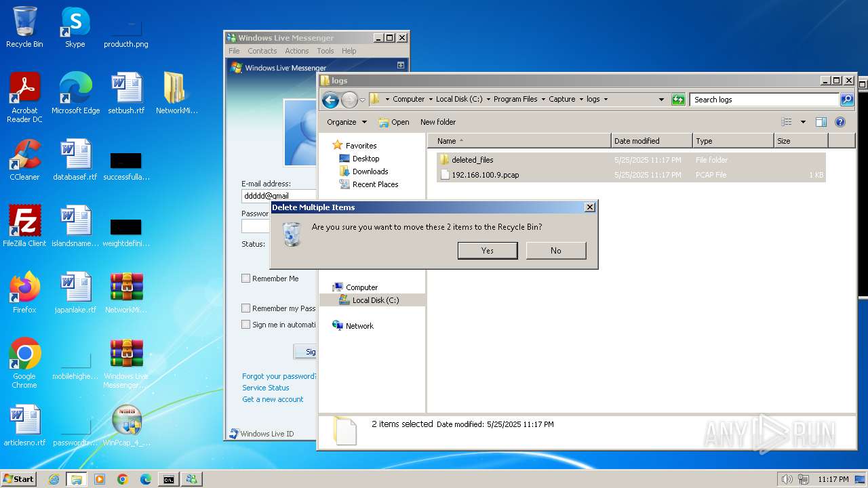This screenshot has height=488, width=868.
Task: Confirm deletion with the Yes button
Action: point(488,251)
